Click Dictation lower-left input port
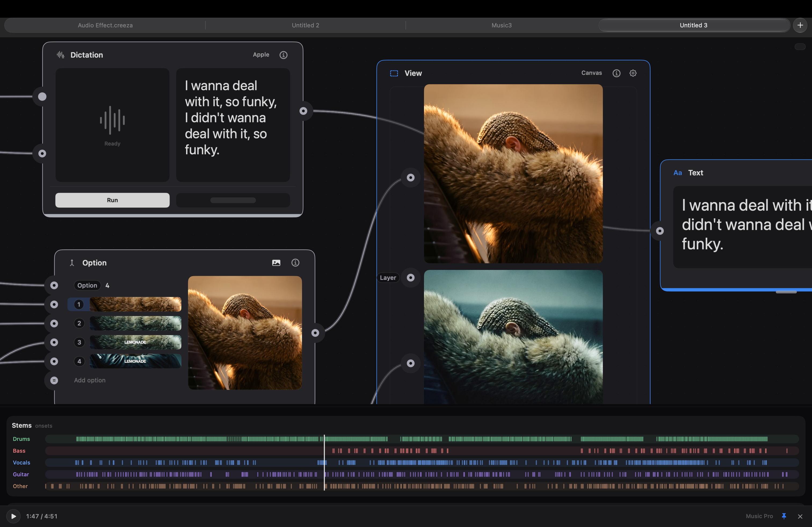Viewport: 812px width, 527px height. click(x=42, y=154)
